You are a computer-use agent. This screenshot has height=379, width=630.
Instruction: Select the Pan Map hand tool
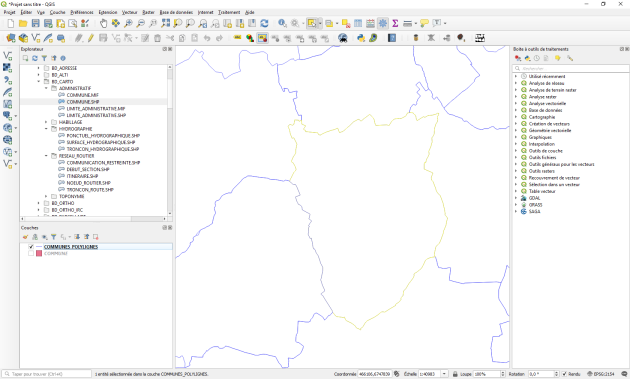click(x=103, y=23)
